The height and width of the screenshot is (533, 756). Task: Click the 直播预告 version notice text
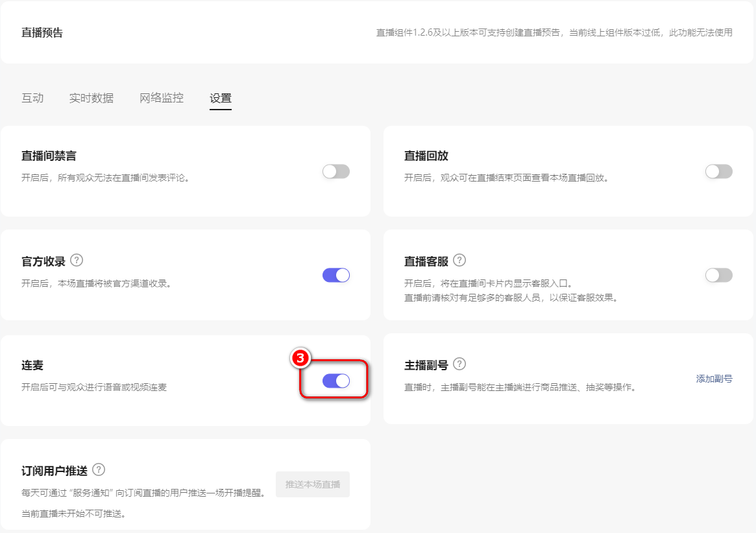coord(554,32)
